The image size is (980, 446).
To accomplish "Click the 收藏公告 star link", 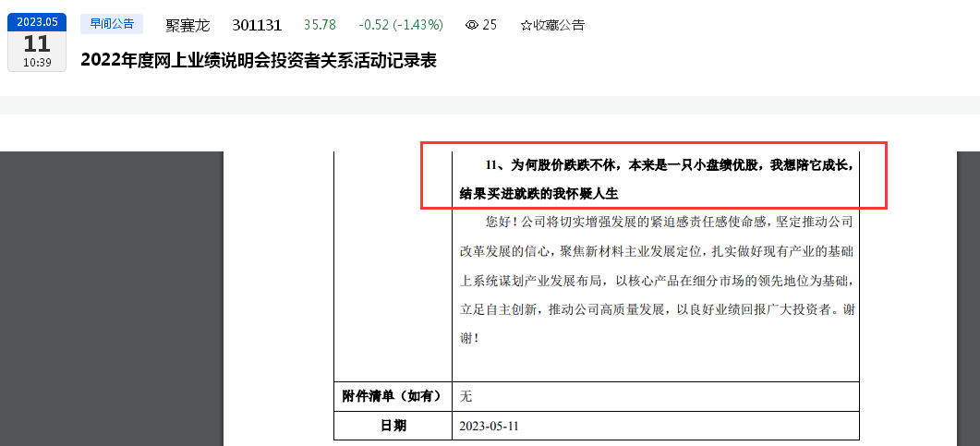I will (x=552, y=25).
